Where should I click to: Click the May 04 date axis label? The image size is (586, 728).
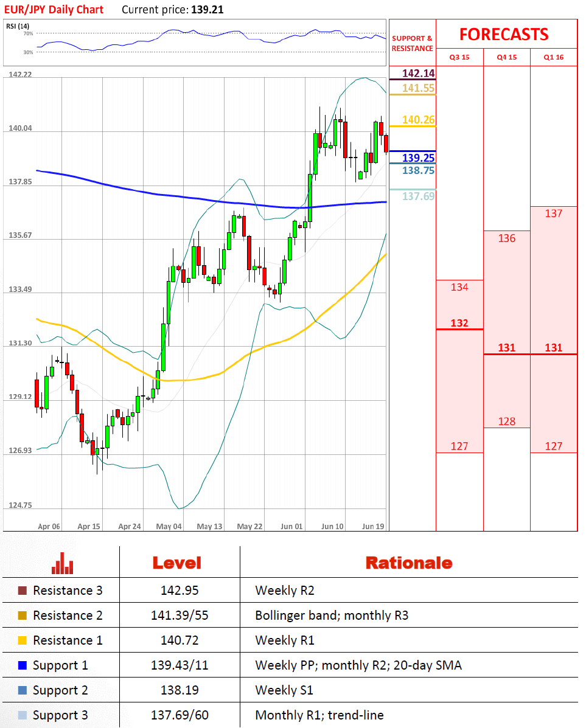169,527
